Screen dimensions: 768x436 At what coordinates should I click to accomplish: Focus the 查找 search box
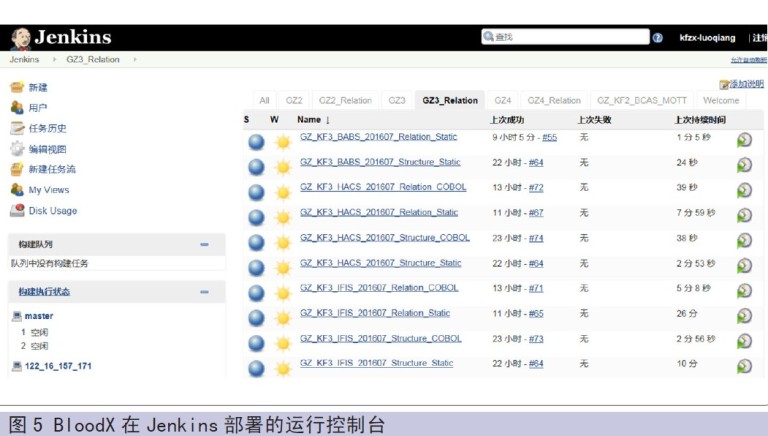click(x=565, y=37)
